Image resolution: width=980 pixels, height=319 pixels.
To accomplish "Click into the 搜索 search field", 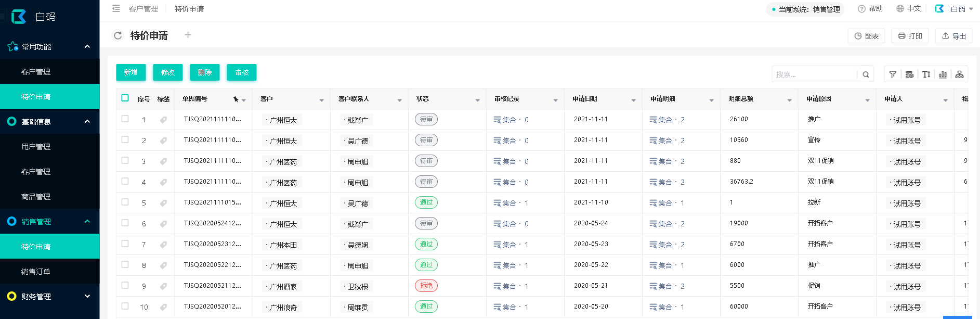I will (x=814, y=74).
